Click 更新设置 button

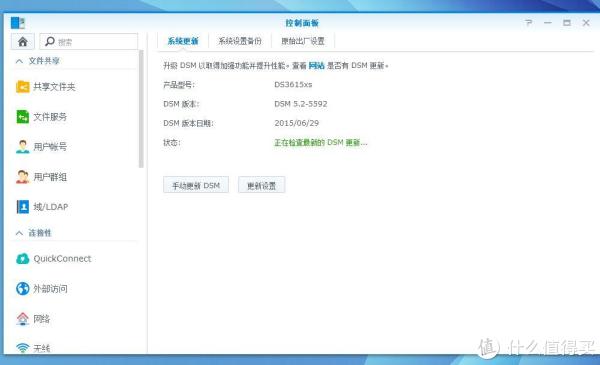pos(261,185)
